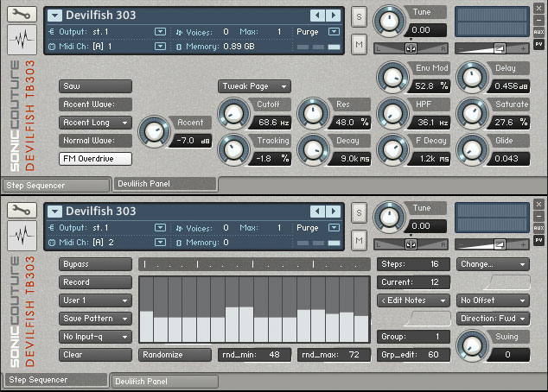
Task: Switch to Step Sequencer tab in the top instrument
Action: coord(56,186)
